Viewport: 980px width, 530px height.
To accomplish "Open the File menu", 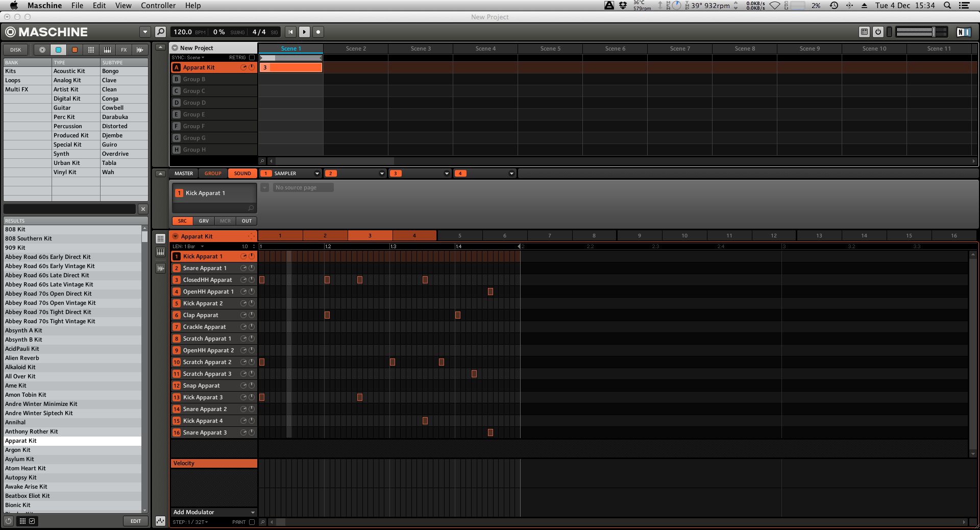I will (x=77, y=5).
